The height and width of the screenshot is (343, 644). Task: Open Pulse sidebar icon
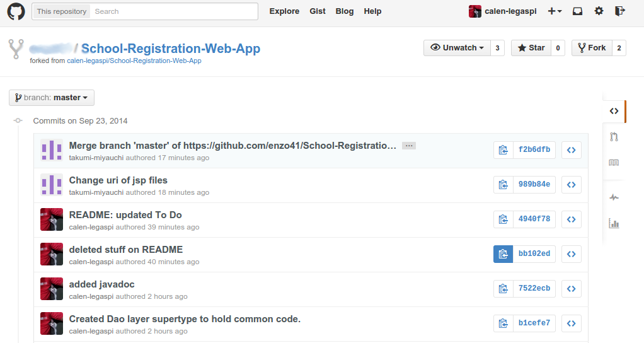tap(614, 197)
